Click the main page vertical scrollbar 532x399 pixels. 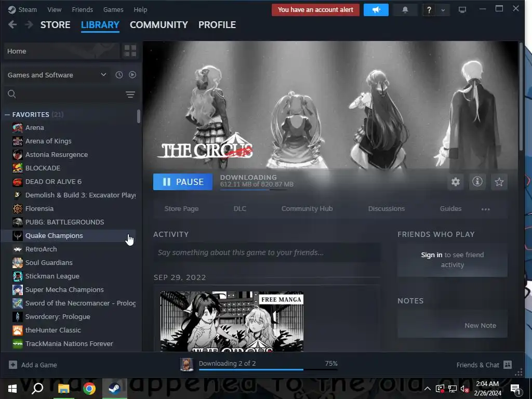(x=521, y=97)
